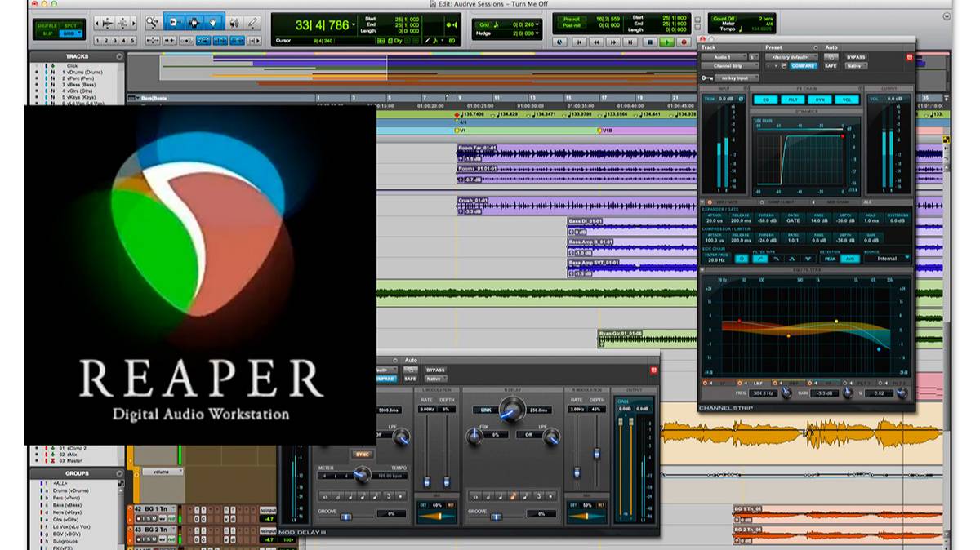Image resolution: width=980 pixels, height=550 pixels.
Task: Click BYPASS in the Channel Strip window
Action: (856, 57)
